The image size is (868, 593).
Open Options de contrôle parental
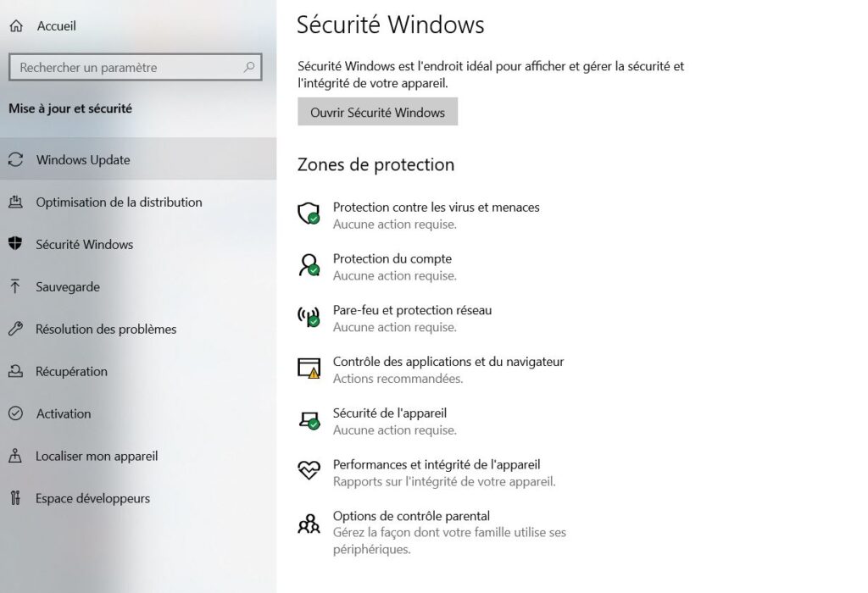(413, 515)
